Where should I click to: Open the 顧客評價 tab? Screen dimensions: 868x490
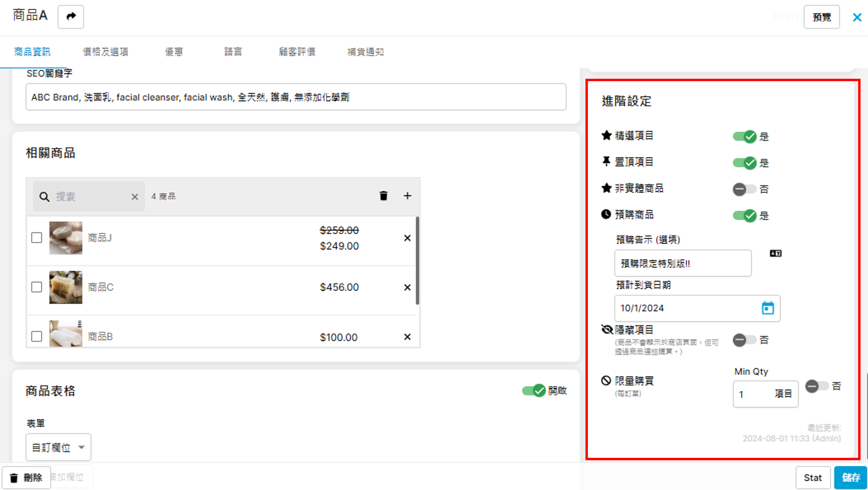pos(297,52)
